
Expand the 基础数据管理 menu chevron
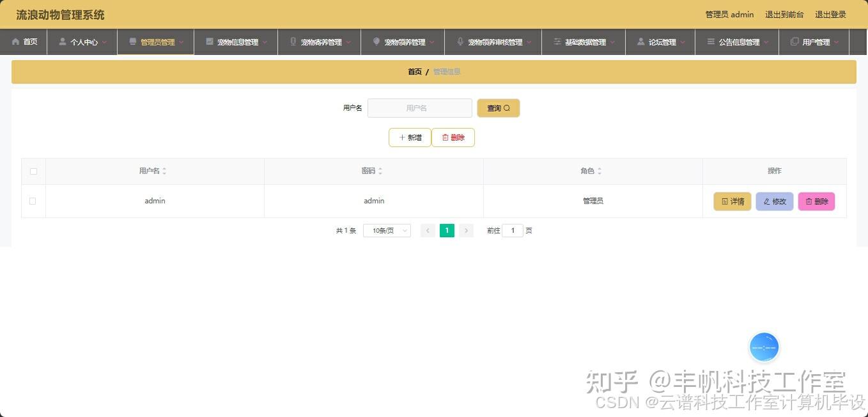click(x=612, y=42)
